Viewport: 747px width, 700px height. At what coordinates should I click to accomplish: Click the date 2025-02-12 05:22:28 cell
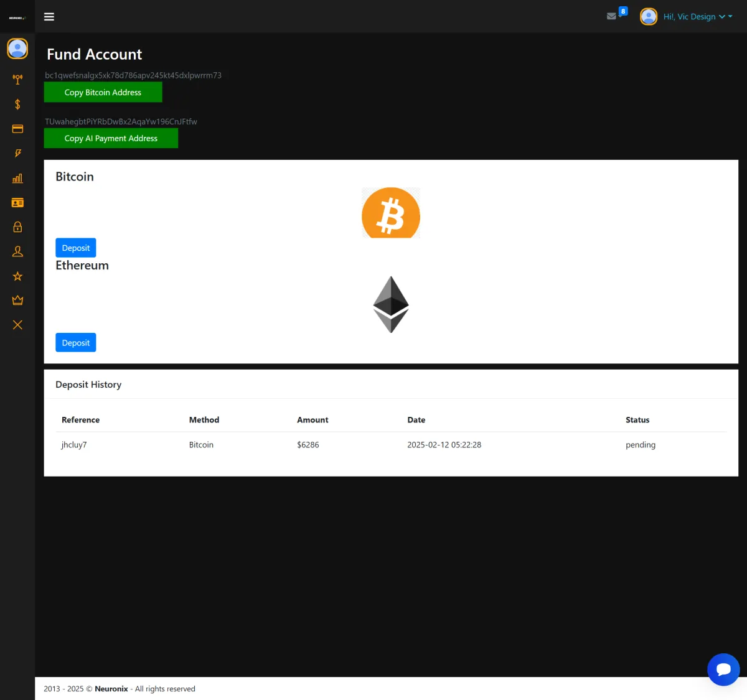pos(444,445)
